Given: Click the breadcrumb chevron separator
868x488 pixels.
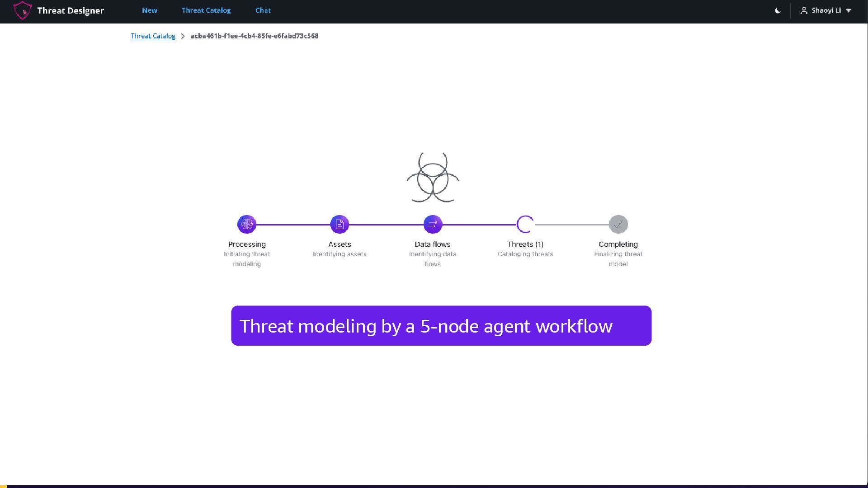Looking at the screenshot, I should tap(183, 36).
